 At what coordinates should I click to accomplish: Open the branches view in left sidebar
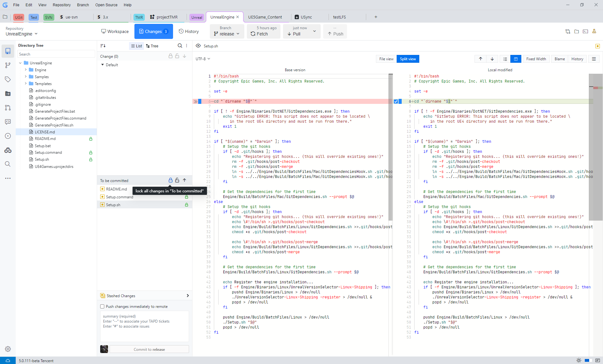click(x=8, y=65)
